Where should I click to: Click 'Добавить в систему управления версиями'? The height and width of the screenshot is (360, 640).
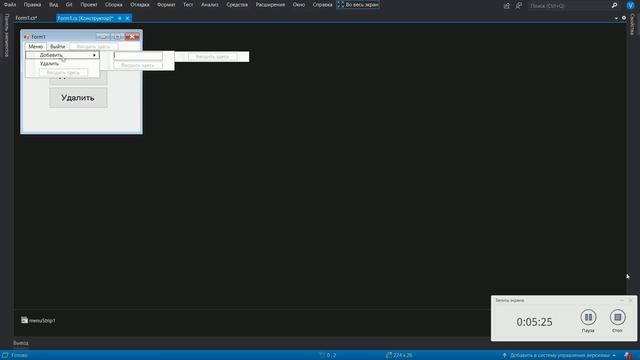coord(559,356)
